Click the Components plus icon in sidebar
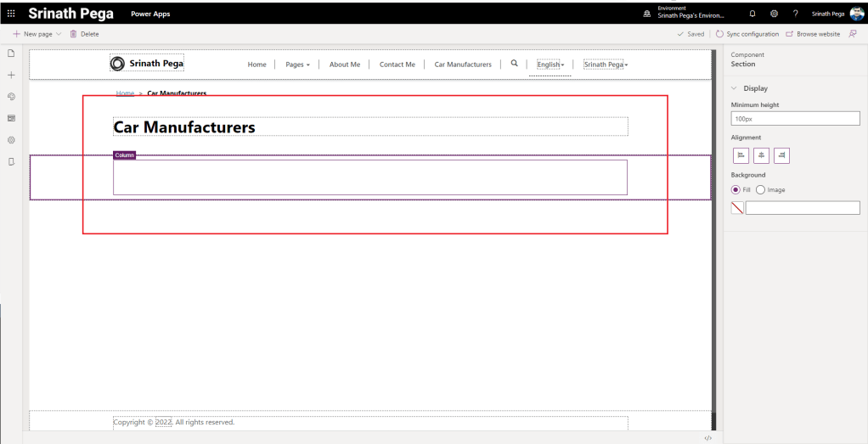This screenshot has height=444, width=868. pyautogui.click(x=11, y=76)
